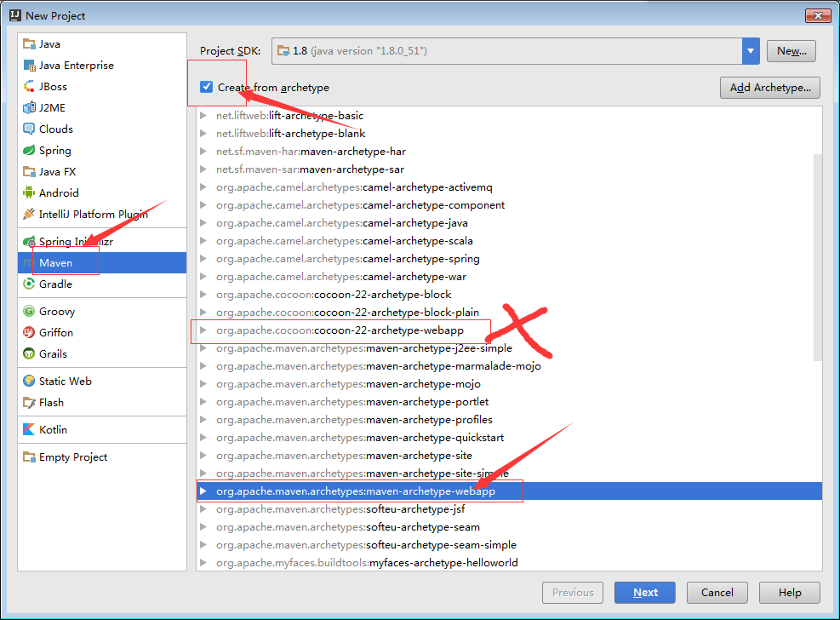The width and height of the screenshot is (840, 620).
Task: Click New... SDK button
Action: [x=791, y=51]
